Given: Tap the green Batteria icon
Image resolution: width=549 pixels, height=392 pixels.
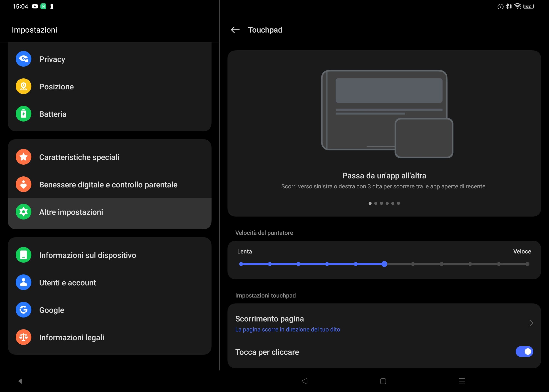Looking at the screenshot, I should [23, 114].
